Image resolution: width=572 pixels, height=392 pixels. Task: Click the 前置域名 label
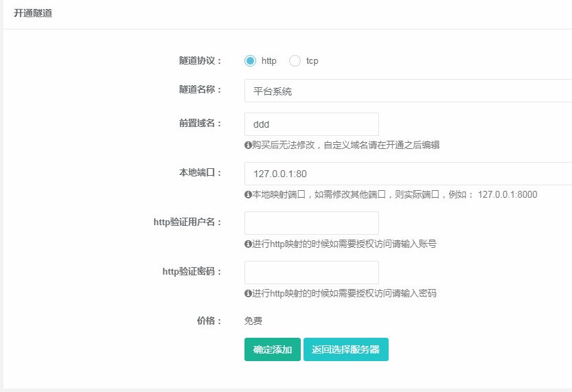tap(201, 123)
